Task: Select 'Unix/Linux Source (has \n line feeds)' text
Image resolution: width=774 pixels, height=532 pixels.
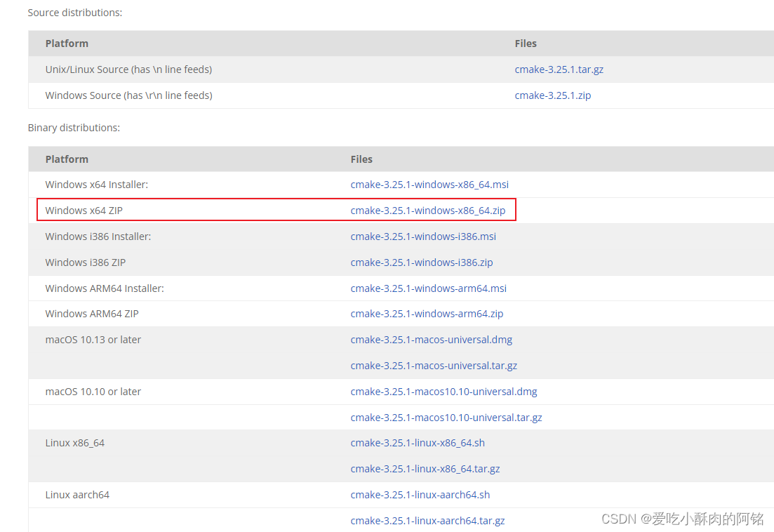Action: click(x=129, y=69)
